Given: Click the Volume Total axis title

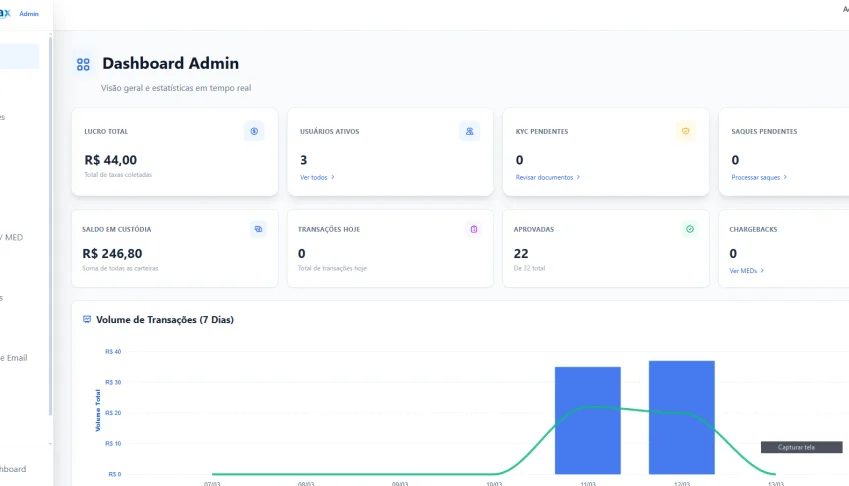Looking at the screenshot, I should [98, 410].
